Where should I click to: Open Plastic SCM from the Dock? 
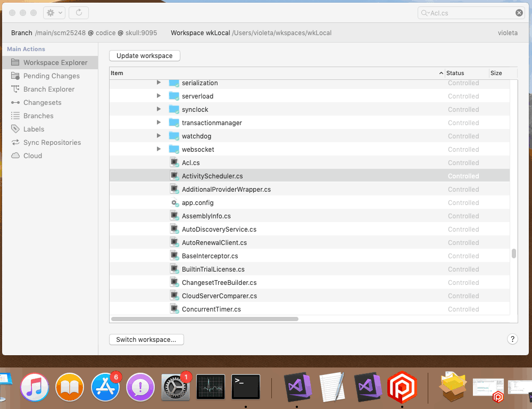402,387
